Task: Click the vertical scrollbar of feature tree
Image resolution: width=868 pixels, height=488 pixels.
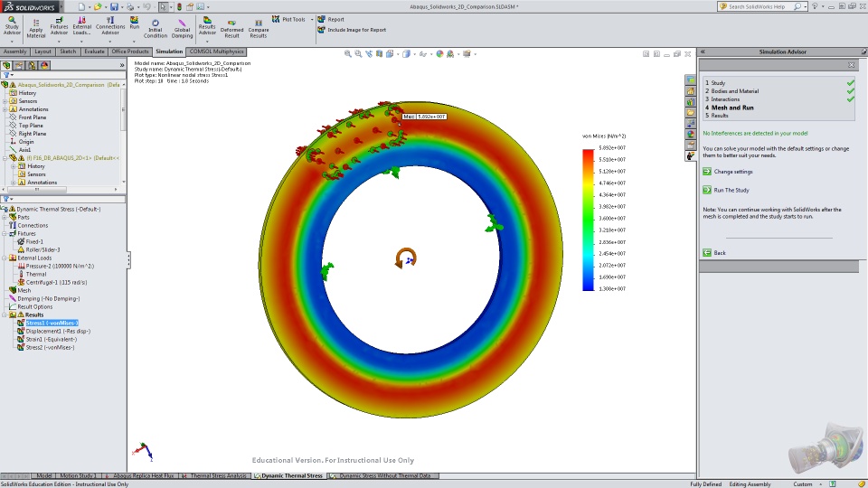Action: (x=123, y=108)
